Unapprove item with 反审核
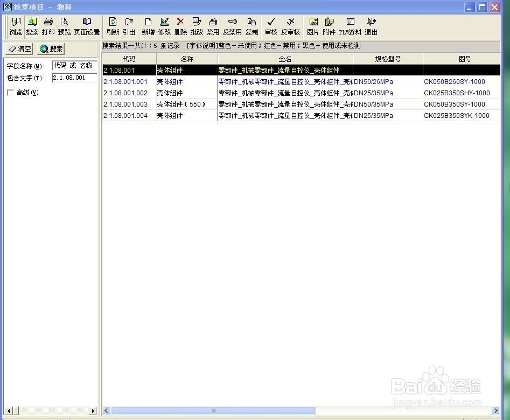This screenshot has width=510, height=420. [x=290, y=27]
